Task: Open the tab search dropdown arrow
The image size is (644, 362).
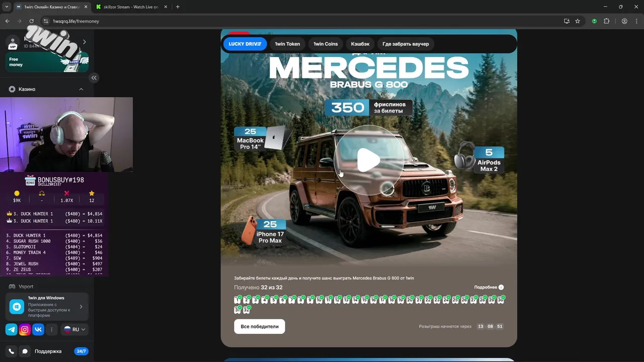Action: (7, 7)
